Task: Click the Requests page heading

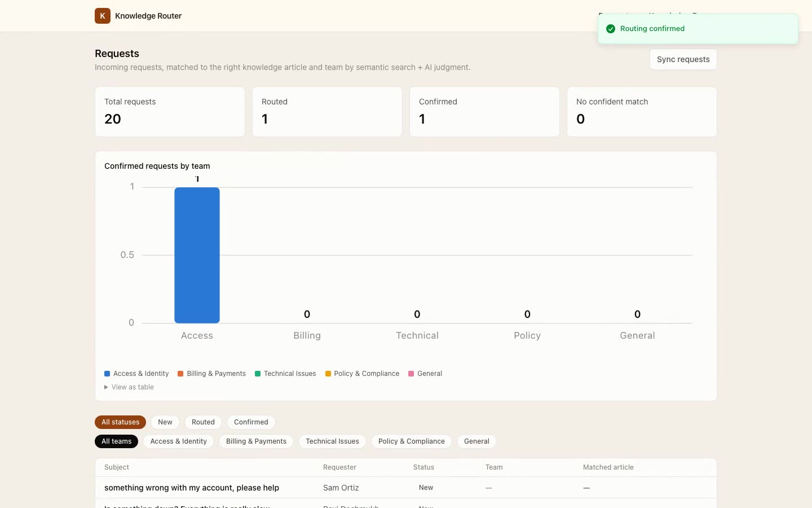Action: [x=117, y=54]
